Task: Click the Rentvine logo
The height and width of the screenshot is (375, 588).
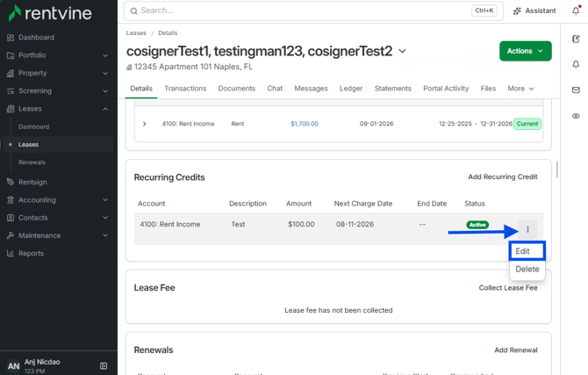Action: 50,13
